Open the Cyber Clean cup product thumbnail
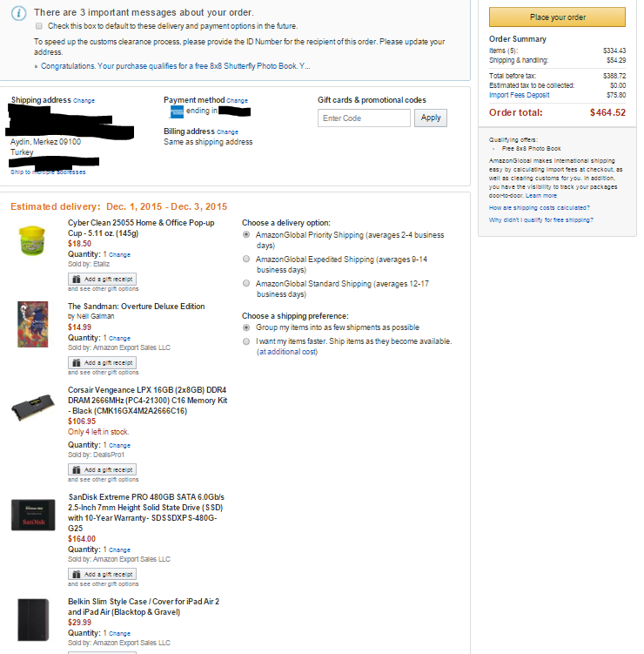The width and height of the screenshot is (644, 654). (x=32, y=240)
